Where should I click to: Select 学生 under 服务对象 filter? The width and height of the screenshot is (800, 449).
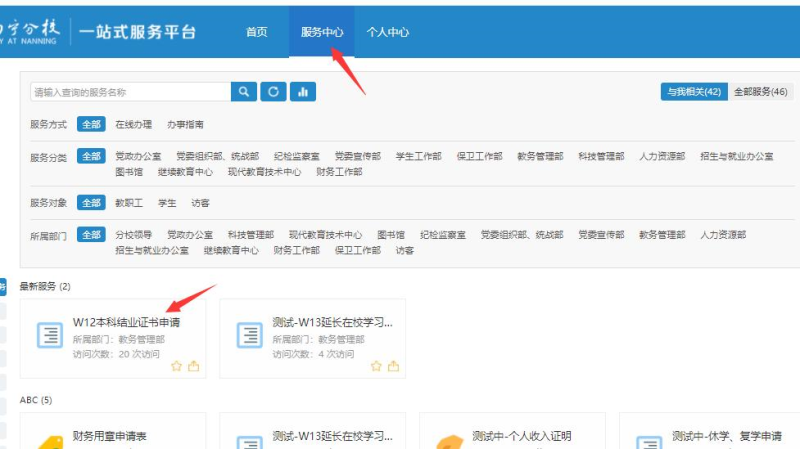[x=167, y=203]
